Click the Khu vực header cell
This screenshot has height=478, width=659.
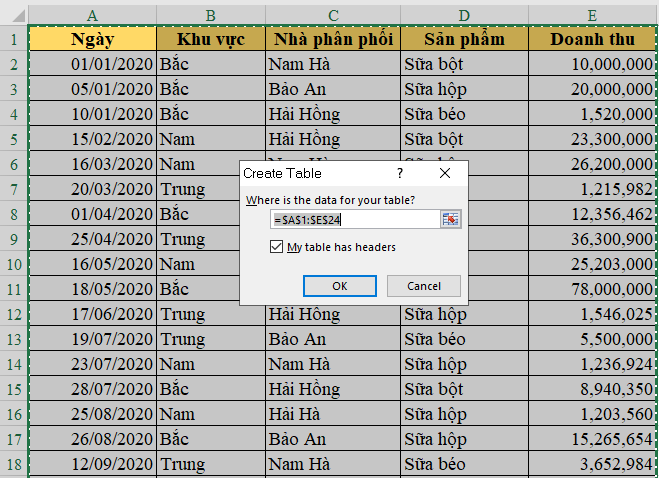pyautogui.click(x=211, y=39)
